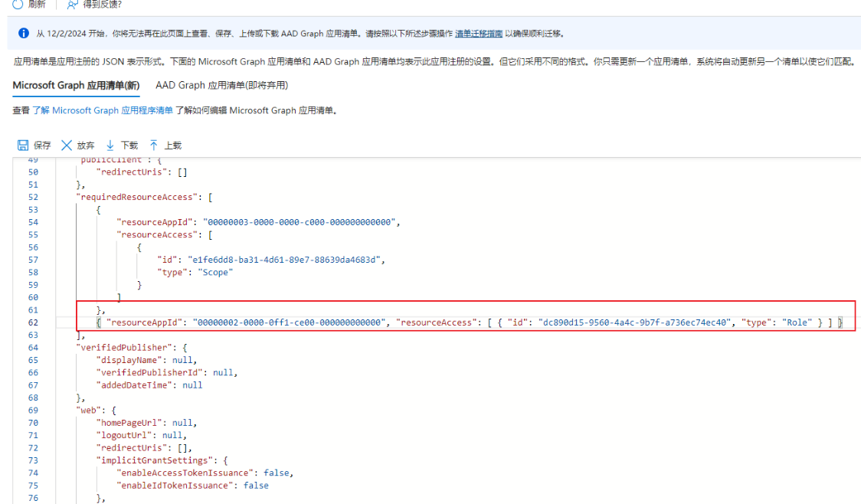Upload a manifest via the 上载 arrow icon

point(154,146)
